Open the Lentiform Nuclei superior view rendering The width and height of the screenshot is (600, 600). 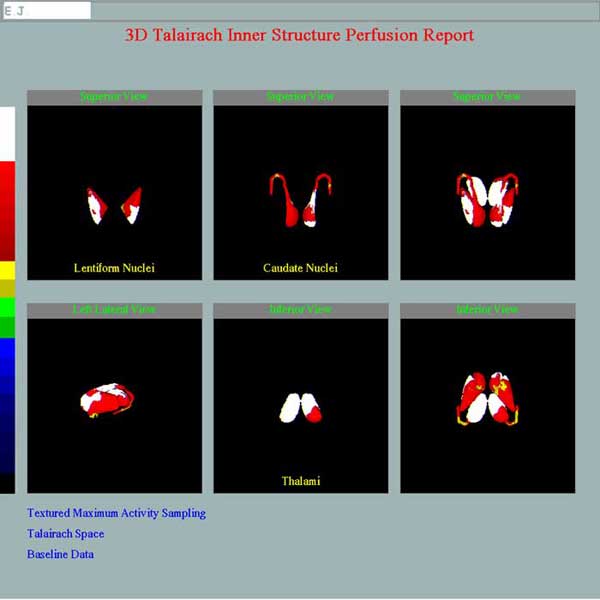(x=114, y=193)
